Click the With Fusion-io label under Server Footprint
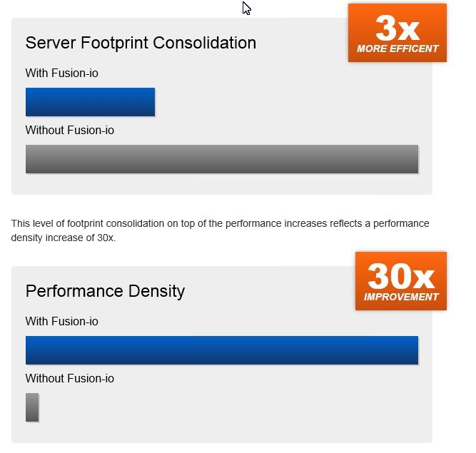Screen dimensions: 476x453 click(62, 73)
